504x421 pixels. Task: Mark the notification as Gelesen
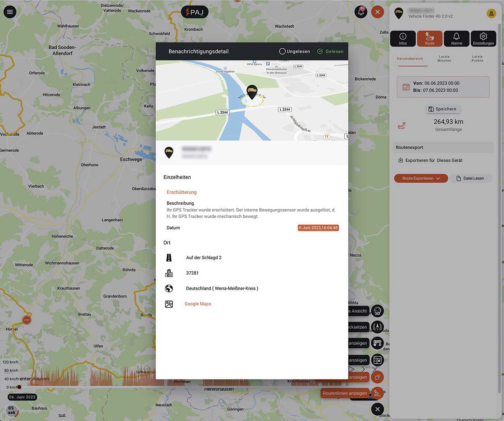tap(330, 51)
